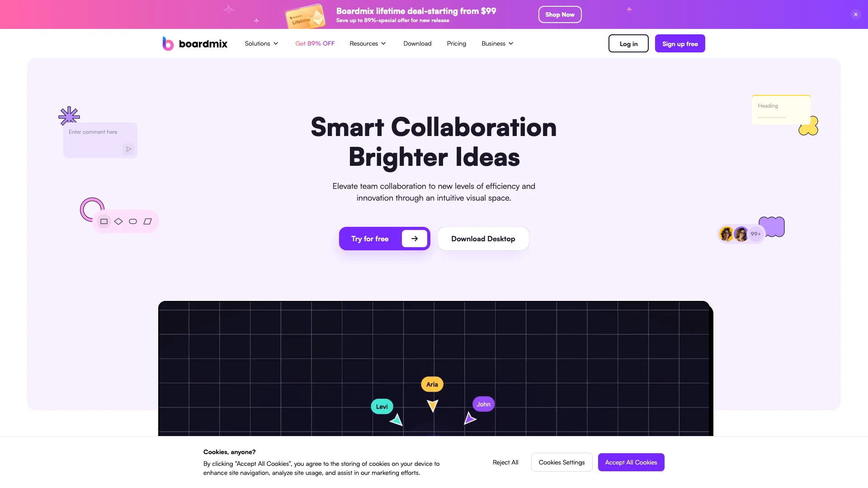The image size is (868, 488).
Task: Click the Levi collaborator cursor badge
Action: point(382,406)
